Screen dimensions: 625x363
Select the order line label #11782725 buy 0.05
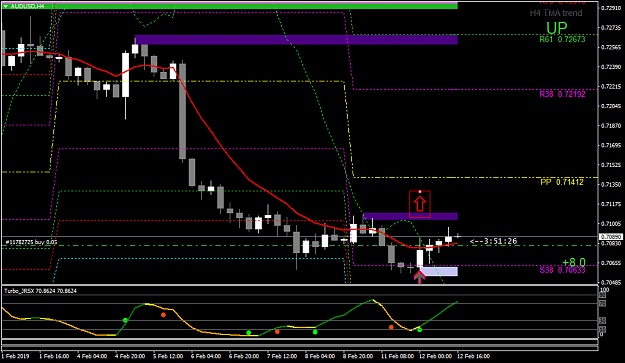tap(31, 242)
